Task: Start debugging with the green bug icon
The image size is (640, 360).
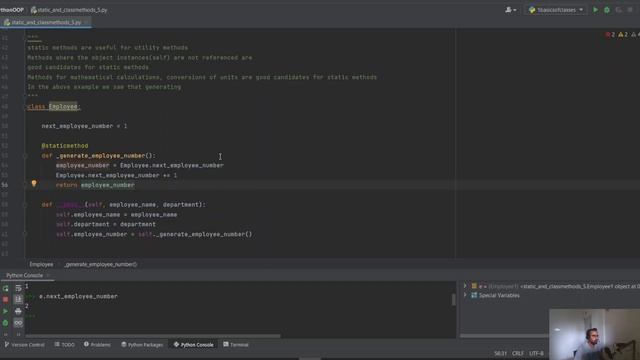Action: click(x=607, y=10)
